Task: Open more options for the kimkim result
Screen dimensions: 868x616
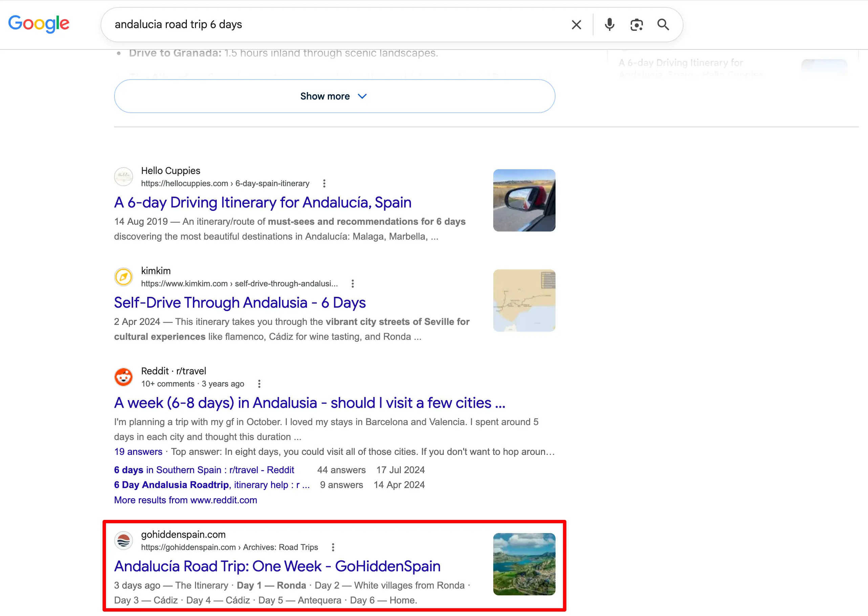Action: pos(352,284)
